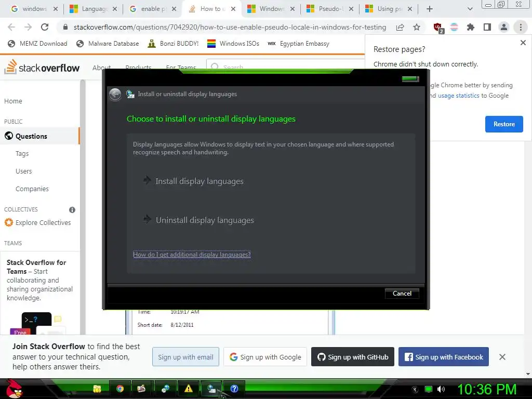Show hidden tray icons arrow

coord(415,390)
